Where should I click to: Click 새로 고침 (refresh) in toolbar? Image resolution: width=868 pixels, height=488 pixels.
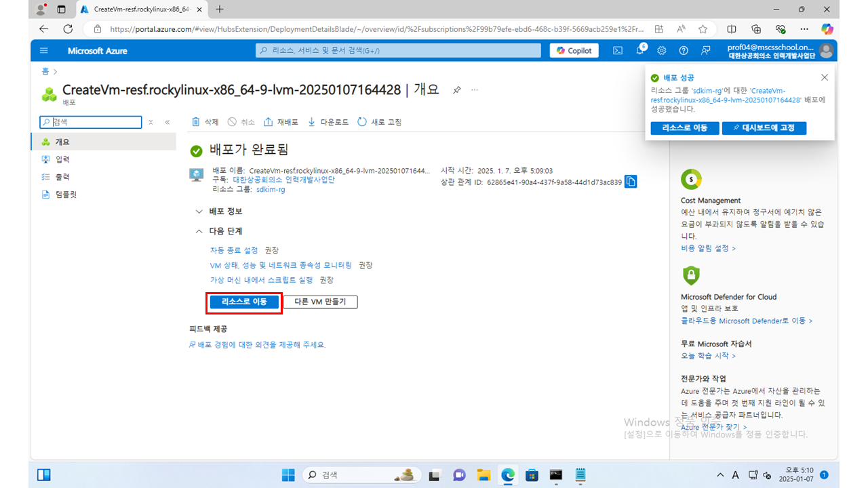tap(379, 122)
